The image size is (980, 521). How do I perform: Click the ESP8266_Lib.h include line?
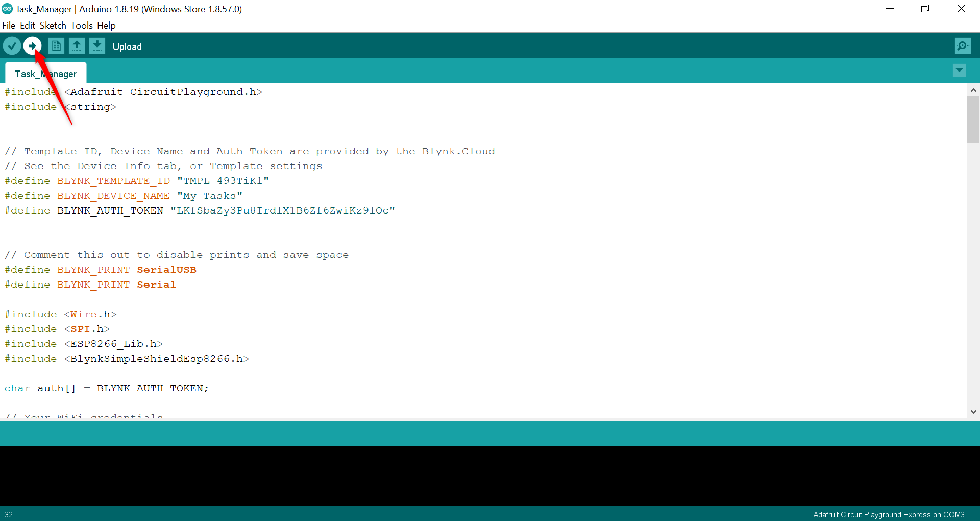point(84,344)
